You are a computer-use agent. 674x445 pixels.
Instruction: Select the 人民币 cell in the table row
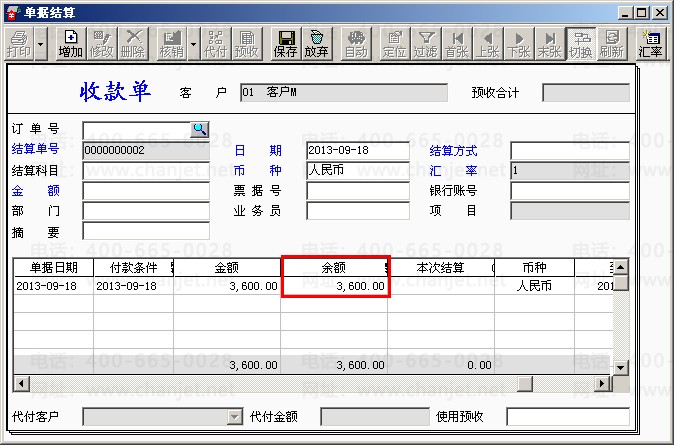[x=534, y=286]
